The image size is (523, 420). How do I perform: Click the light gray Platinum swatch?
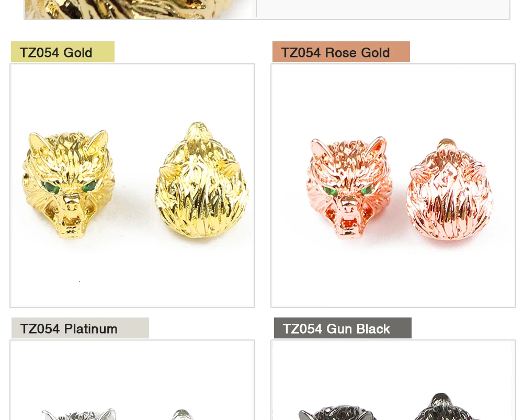(x=80, y=328)
